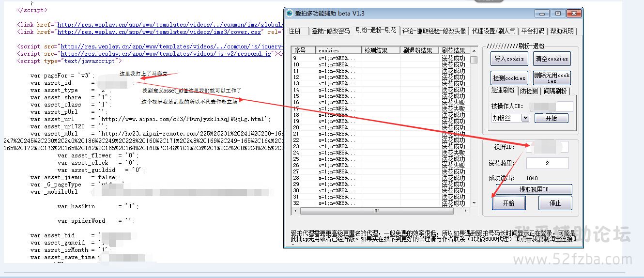The height and width of the screenshot is (278, 644).
Task: Click the 【点击我复制淘宝连接】 link text
Action: [x=546, y=238]
